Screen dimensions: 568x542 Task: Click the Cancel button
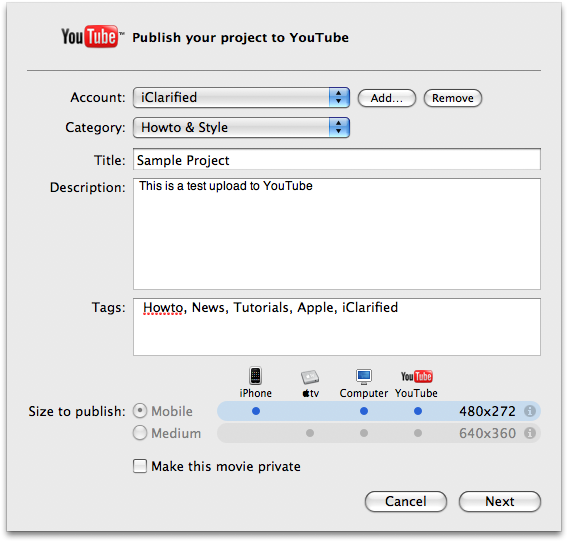(406, 501)
